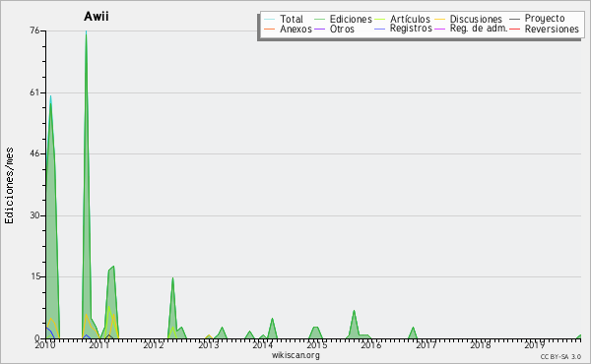The width and height of the screenshot is (591, 364).
Task: Select the 'Registros' legend entry
Action: [x=411, y=29]
